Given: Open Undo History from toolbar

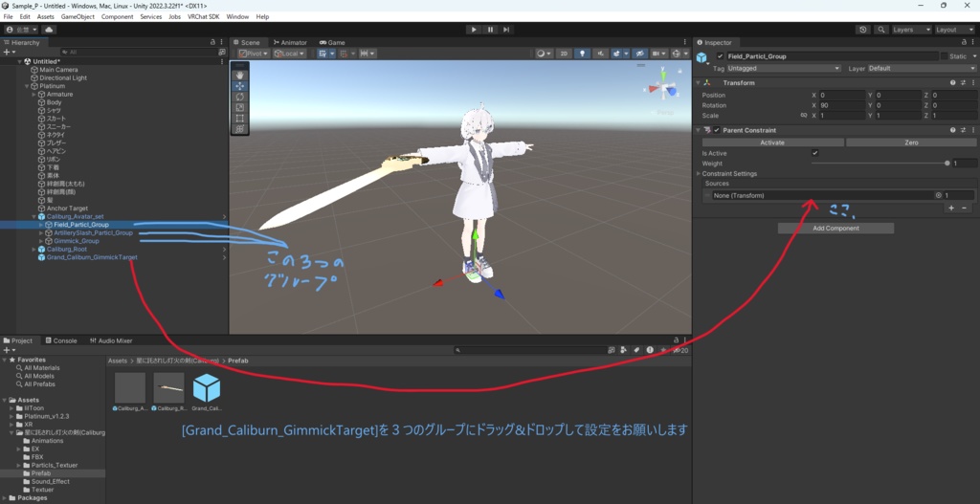Looking at the screenshot, I should click(x=863, y=30).
